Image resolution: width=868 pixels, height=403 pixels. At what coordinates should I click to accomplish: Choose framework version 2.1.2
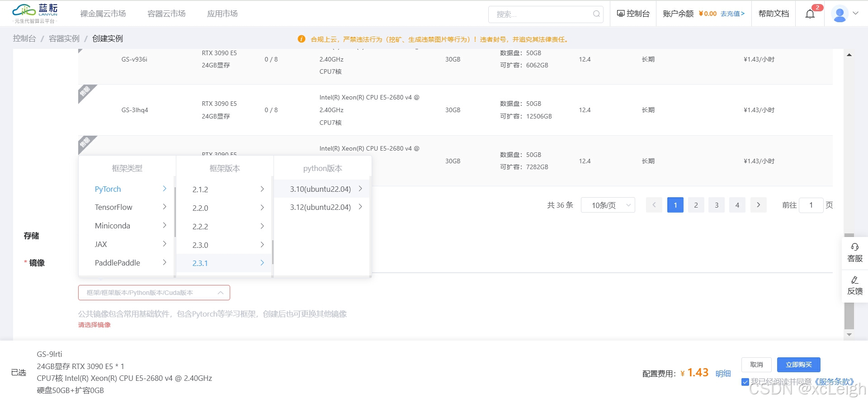pos(224,189)
